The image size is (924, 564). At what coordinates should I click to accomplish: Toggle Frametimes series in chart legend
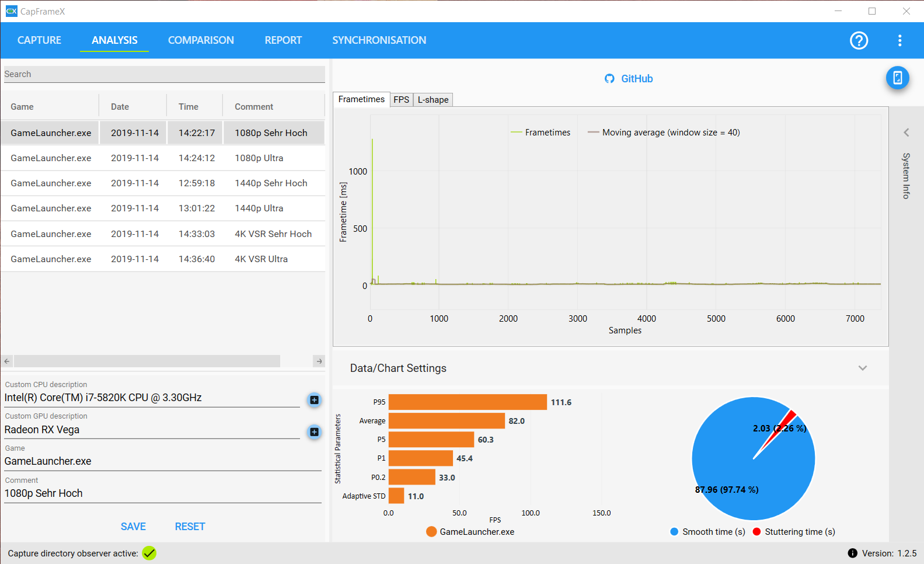tap(541, 133)
